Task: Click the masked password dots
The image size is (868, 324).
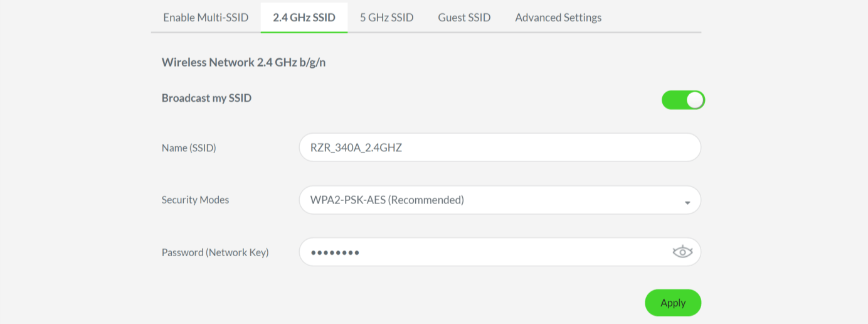Action: point(335,252)
